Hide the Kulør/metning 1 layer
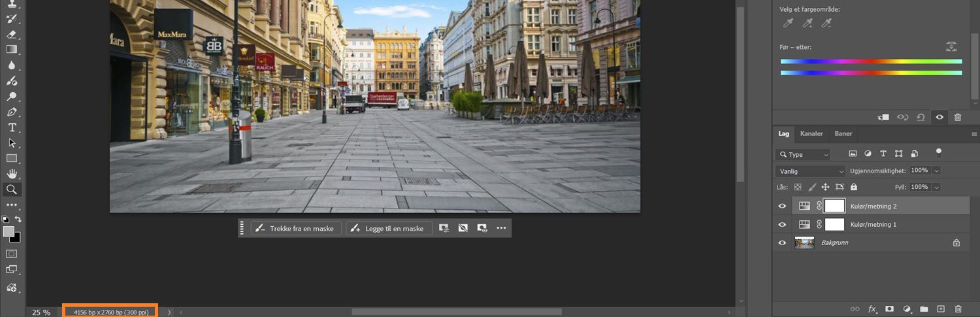This screenshot has height=317, width=980. coord(782,224)
